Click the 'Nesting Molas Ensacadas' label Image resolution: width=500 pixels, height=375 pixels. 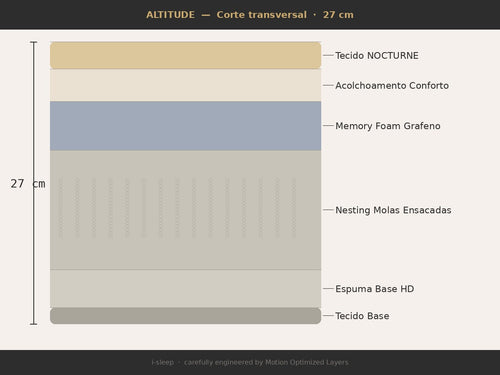point(393,210)
